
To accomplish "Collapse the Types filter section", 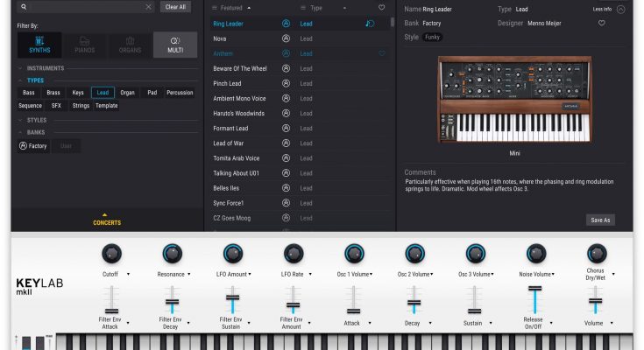I will point(20,80).
